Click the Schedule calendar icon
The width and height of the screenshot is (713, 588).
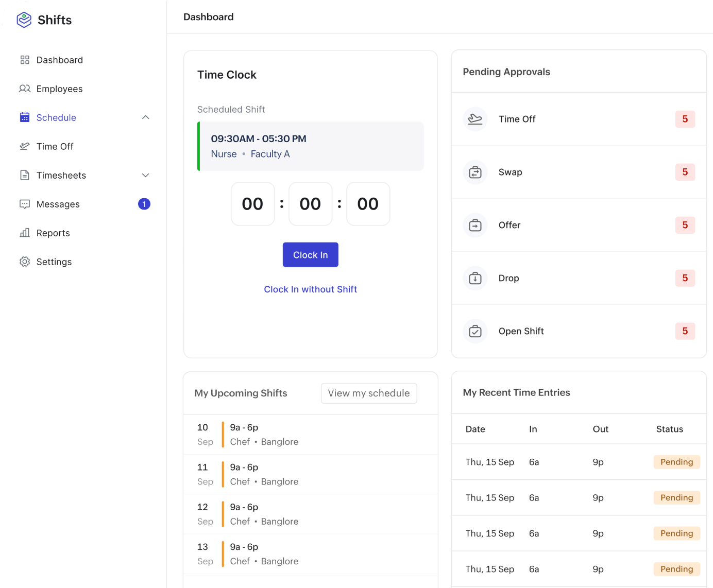pos(25,117)
